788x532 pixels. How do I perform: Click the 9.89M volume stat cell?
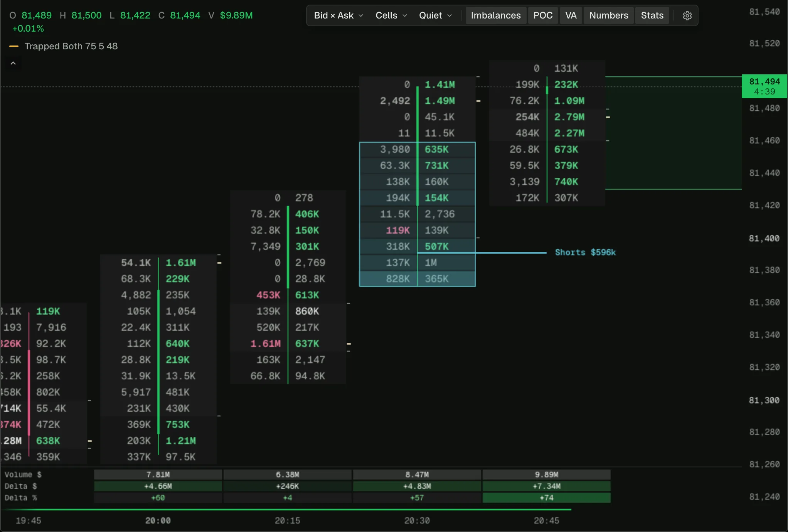coord(546,475)
